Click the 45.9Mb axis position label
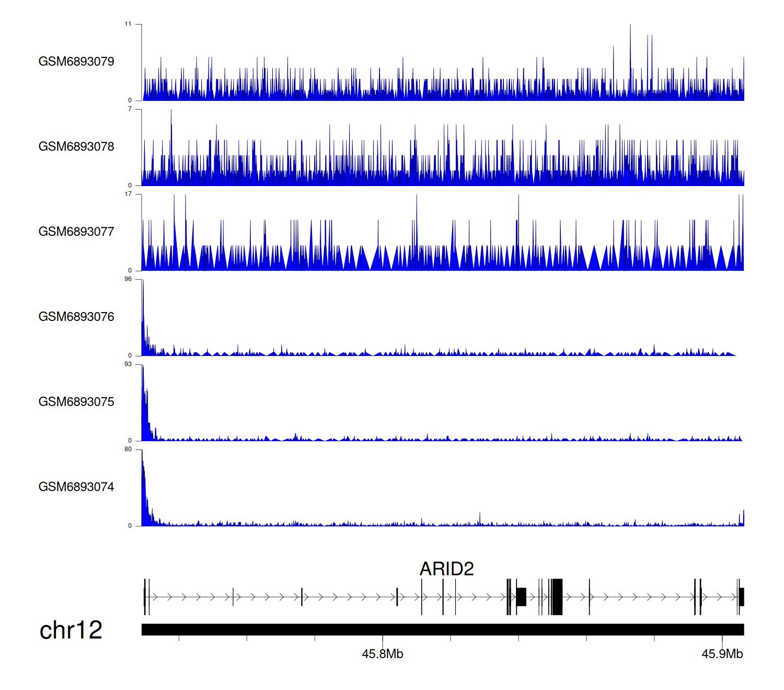The height and width of the screenshot is (690, 784). 722,654
